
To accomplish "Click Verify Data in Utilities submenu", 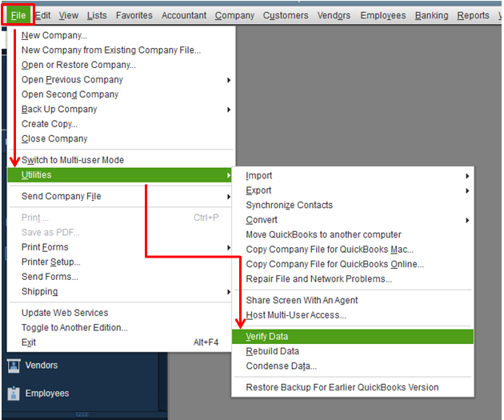I will [353, 337].
